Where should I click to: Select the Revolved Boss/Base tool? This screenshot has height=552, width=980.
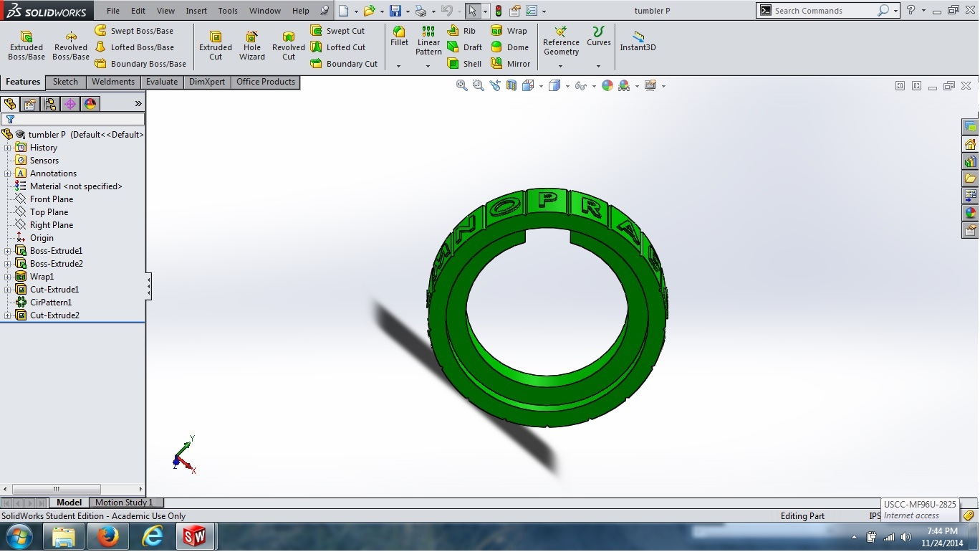(71, 45)
